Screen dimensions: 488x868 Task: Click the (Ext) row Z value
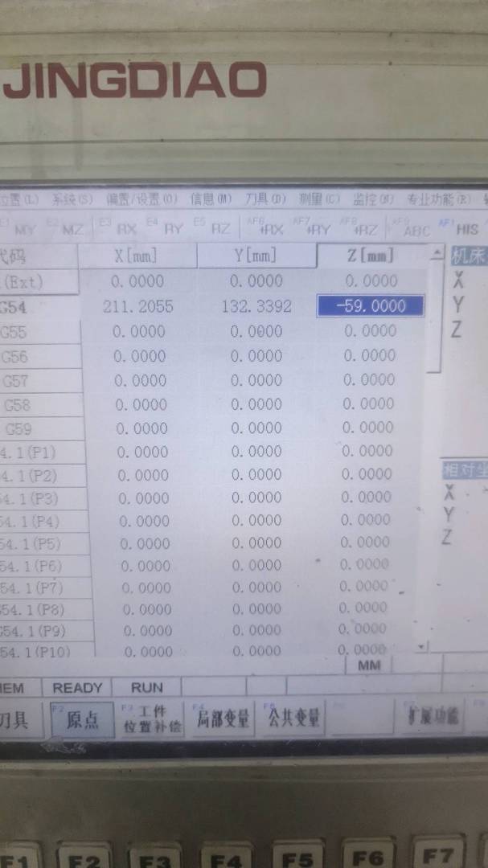click(x=371, y=280)
